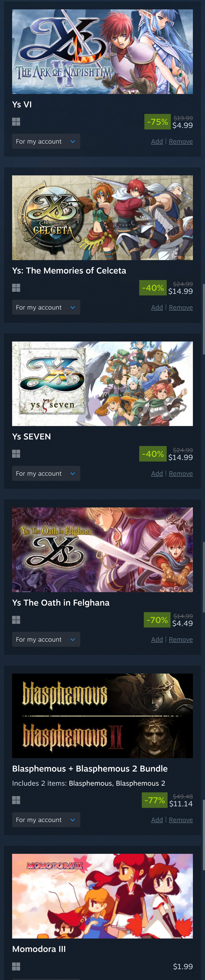This screenshot has height=980, width=205.
Task: Click the Blasphemous 2 link in bundle items
Action: point(140,783)
